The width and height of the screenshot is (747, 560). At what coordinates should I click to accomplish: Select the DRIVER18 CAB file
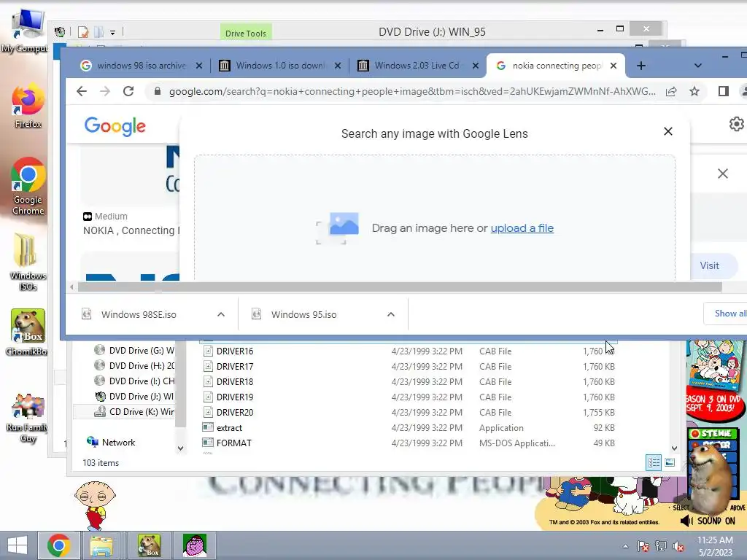point(409,381)
